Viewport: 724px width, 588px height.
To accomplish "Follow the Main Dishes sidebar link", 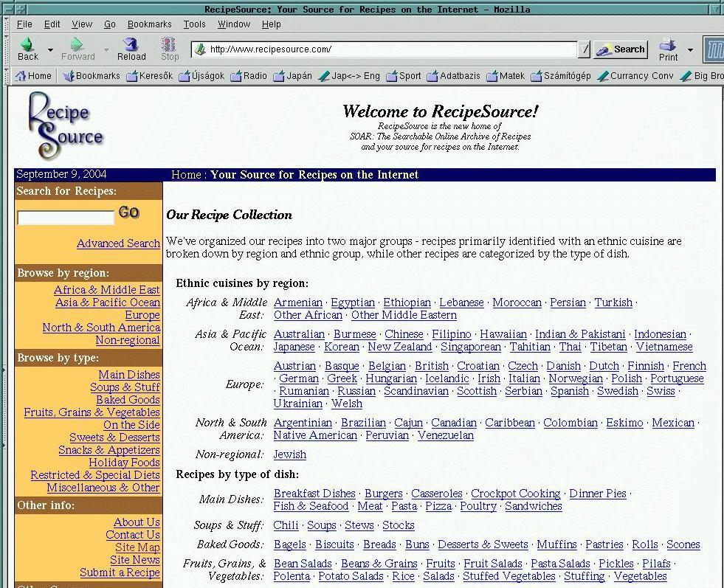I will pos(129,375).
